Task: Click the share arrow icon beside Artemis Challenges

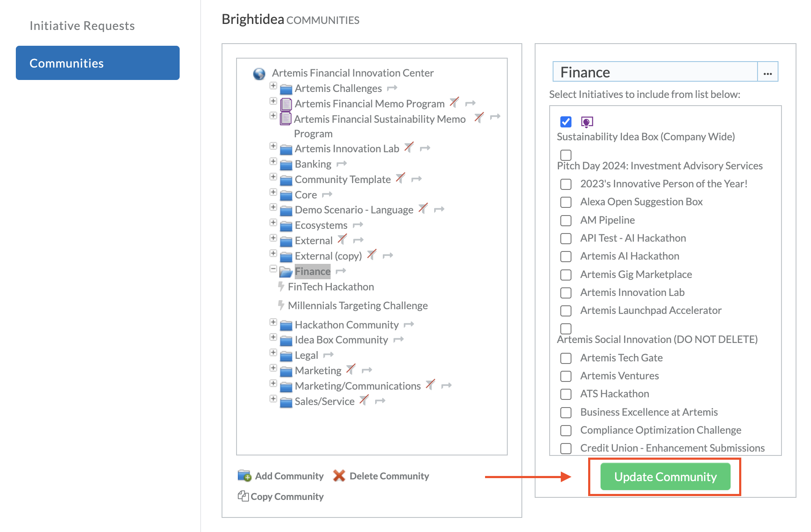Action: 392,88
